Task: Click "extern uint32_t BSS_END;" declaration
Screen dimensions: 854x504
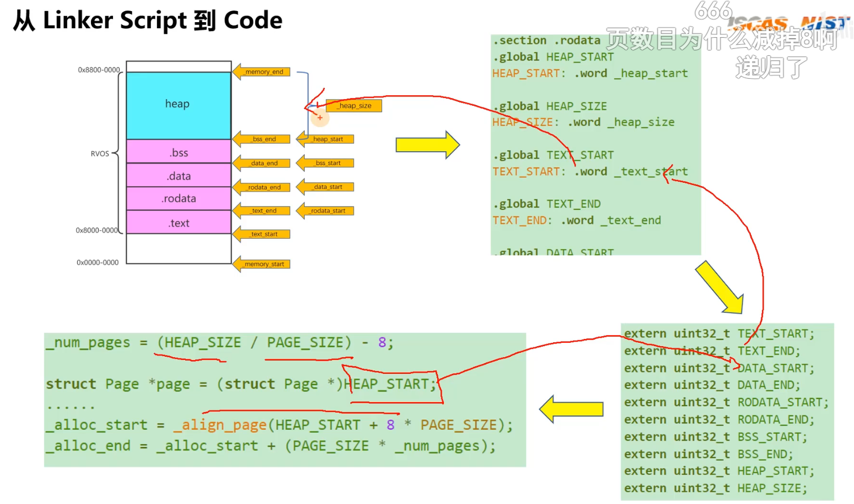Action: coord(709,454)
